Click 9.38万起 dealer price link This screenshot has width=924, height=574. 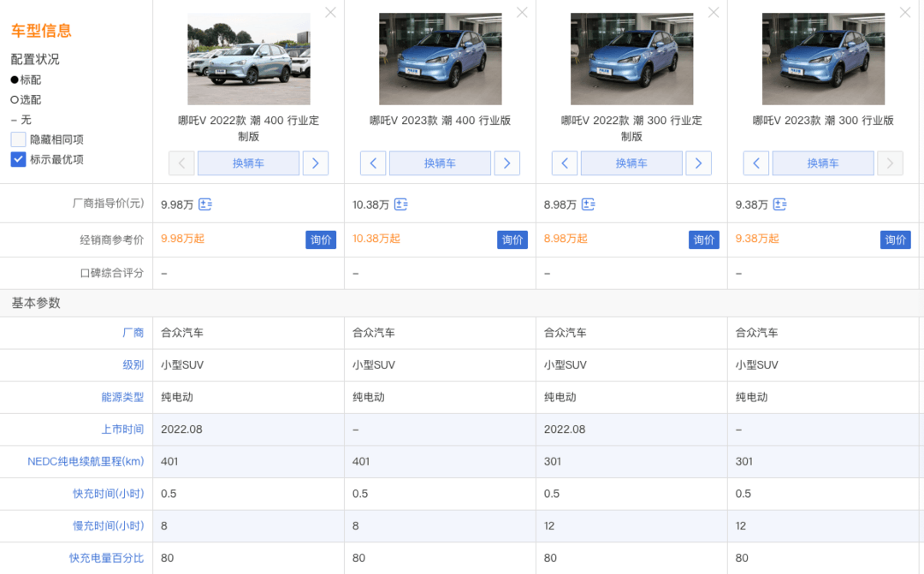tap(757, 239)
